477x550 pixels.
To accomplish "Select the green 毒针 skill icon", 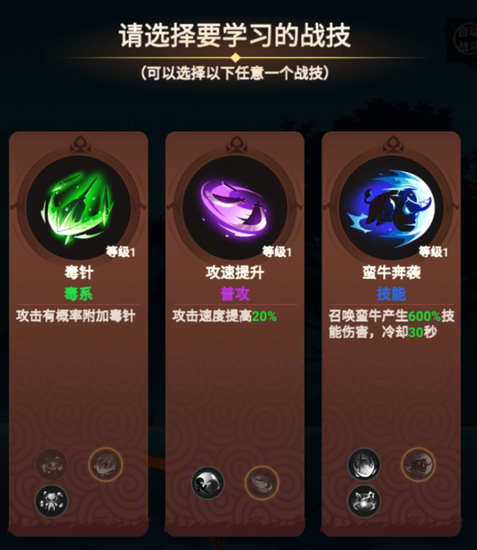I will [79, 208].
